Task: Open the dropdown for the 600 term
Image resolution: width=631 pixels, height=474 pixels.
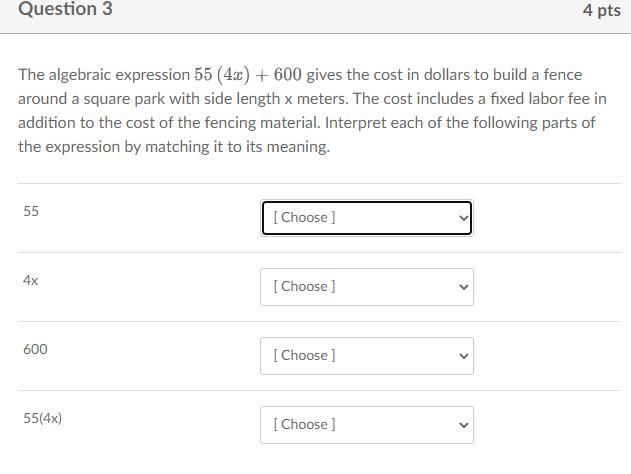Action: (x=366, y=355)
